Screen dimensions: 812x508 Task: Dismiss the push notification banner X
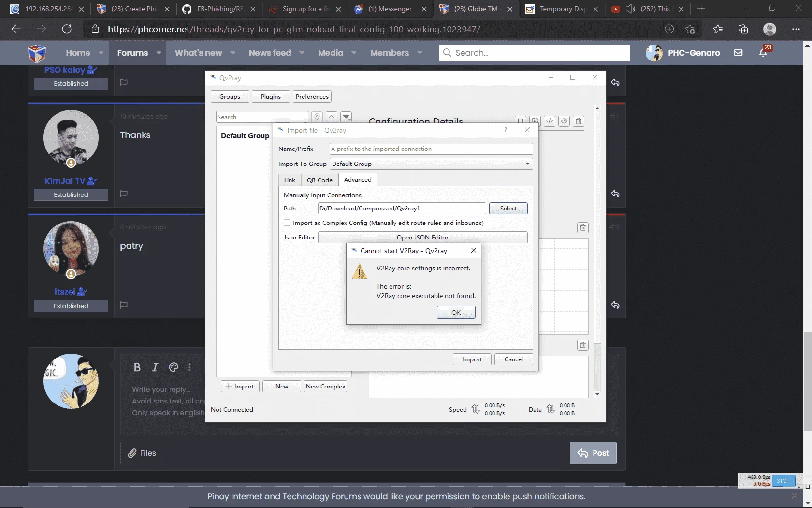pyautogui.click(x=794, y=496)
